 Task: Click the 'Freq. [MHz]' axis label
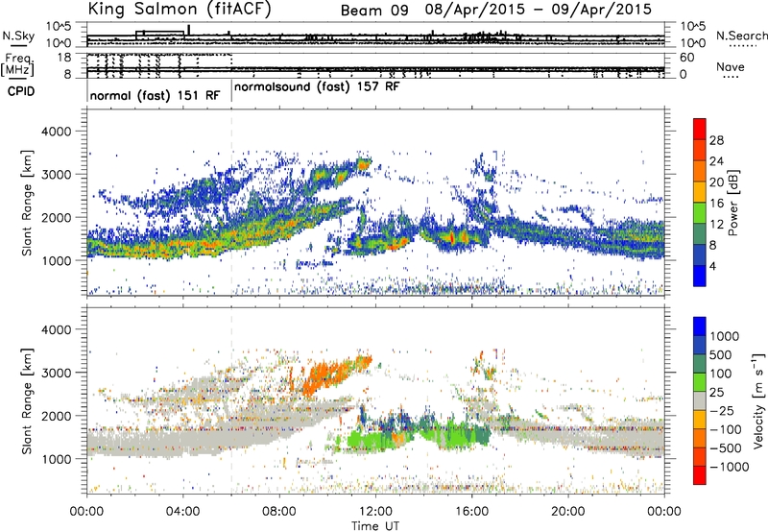click(18, 65)
